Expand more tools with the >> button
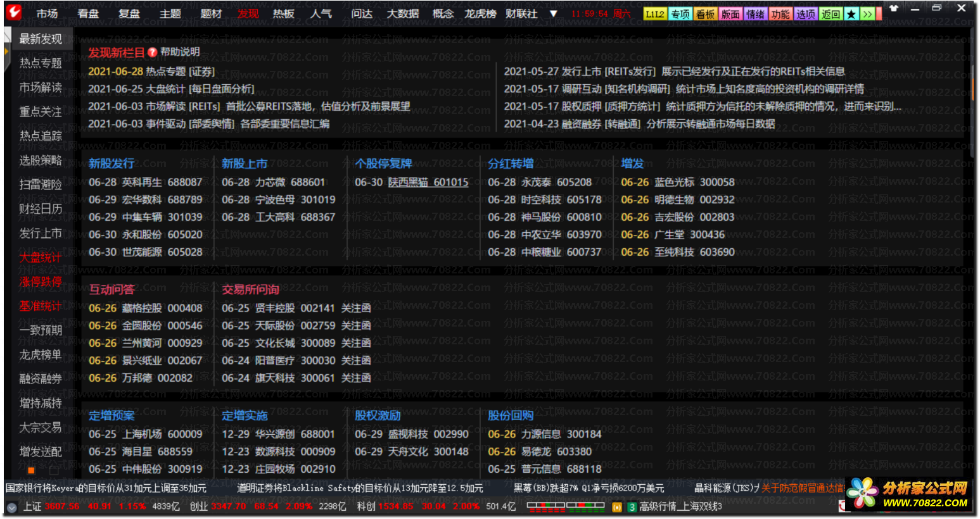Image resolution: width=980 pixels, height=519 pixels. [x=867, y=14]
